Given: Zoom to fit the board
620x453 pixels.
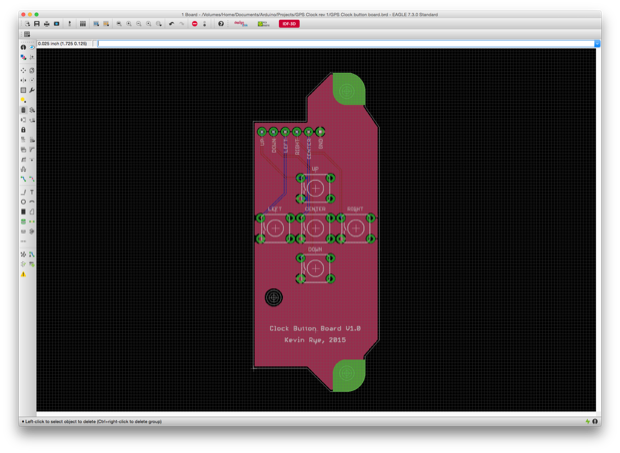Looking at the screenshot, I should pyautogui.click(x=119, y=24).
